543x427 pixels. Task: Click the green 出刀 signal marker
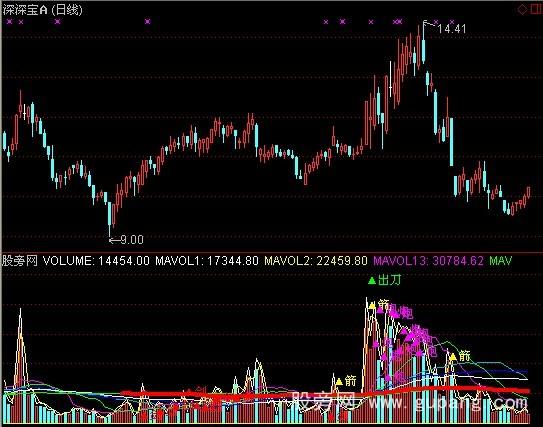click(x=384, y=280)
